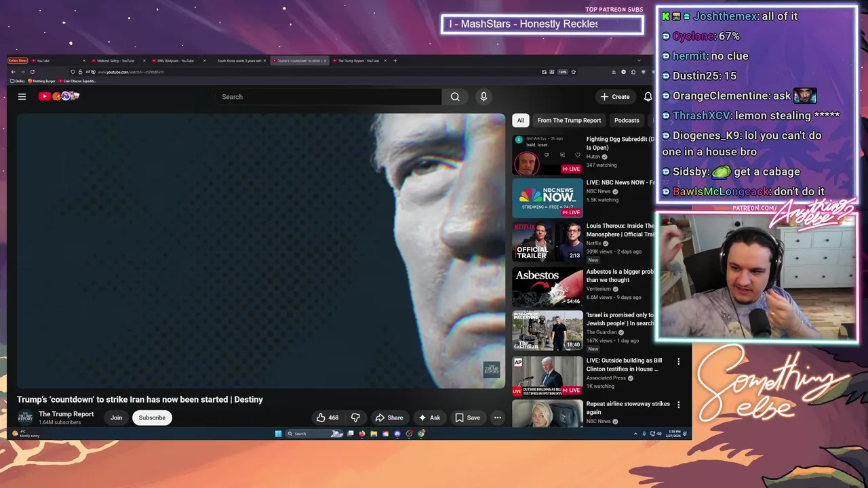Image resolution: width=868 pixels, height=488 pixels.
Task: Open The Guardian Israel video thumbnail
Action: point(547,330)
